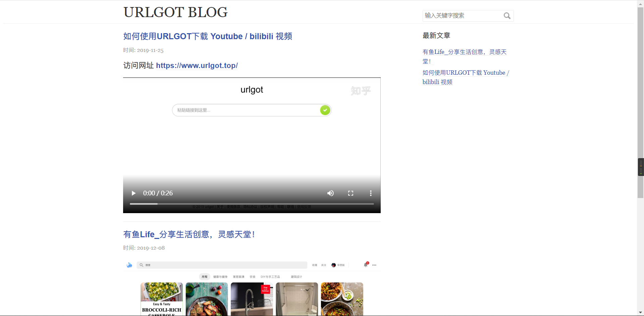
Task: Click the scrollbar down arrow
Action: [x=641, y=313]
